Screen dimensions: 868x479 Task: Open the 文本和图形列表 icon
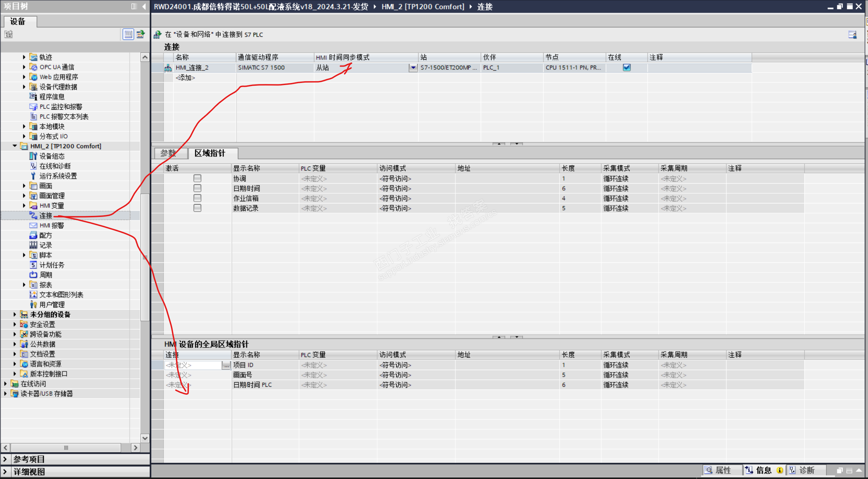pos(33,295)
